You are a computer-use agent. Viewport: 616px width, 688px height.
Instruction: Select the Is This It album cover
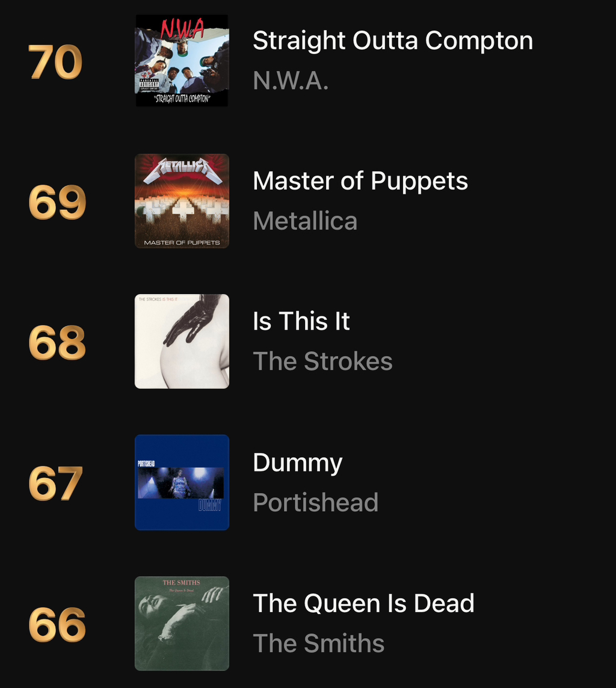pyautogui.click(x=182, y=342)
